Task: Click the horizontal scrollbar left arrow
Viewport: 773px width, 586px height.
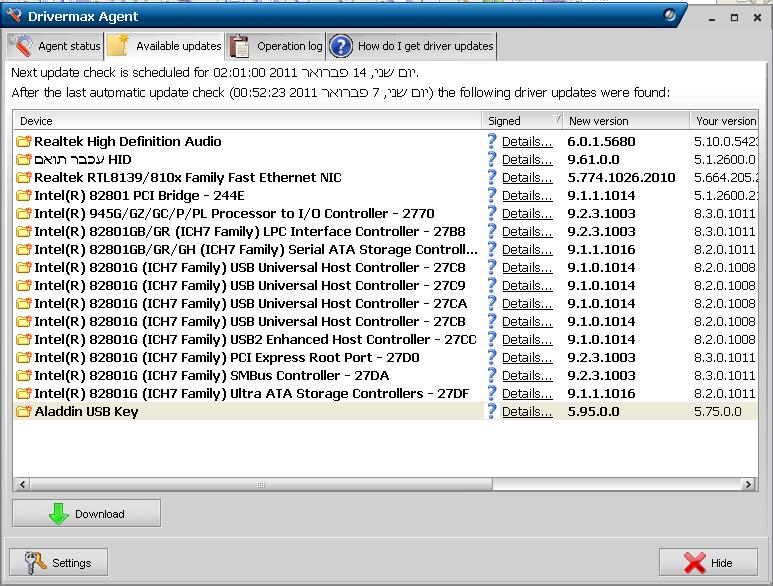Action: coord(22,484)
